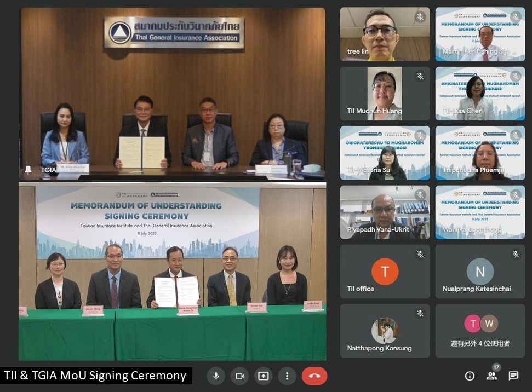Select the TII-Victoria Su tile
The image size is (532, 392).
coord(385,153)
